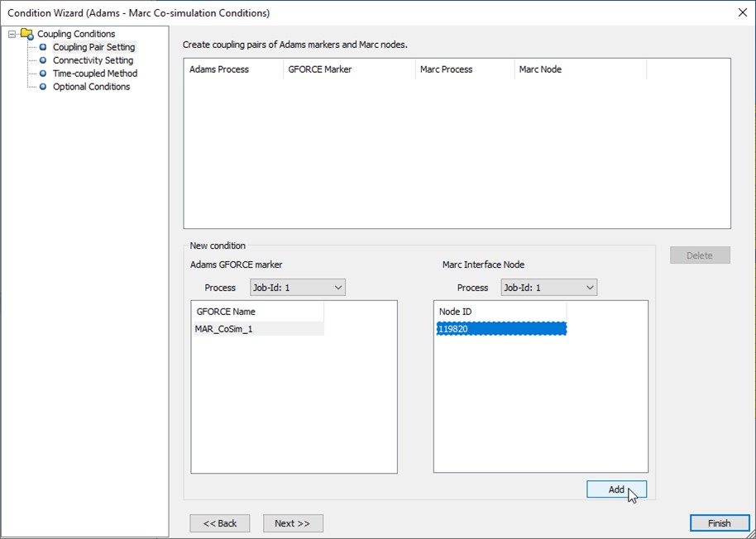Finish the Condition Wizard
The height and width of the screenshot is (539, 756).
pyautogui.click(x=719, y=522)
